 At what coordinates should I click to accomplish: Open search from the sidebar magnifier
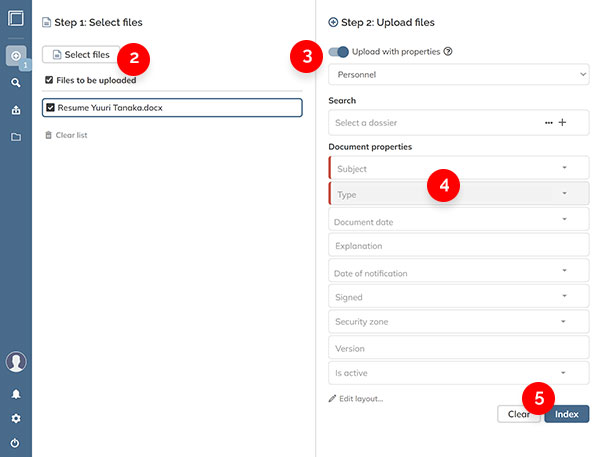point(15,83)
